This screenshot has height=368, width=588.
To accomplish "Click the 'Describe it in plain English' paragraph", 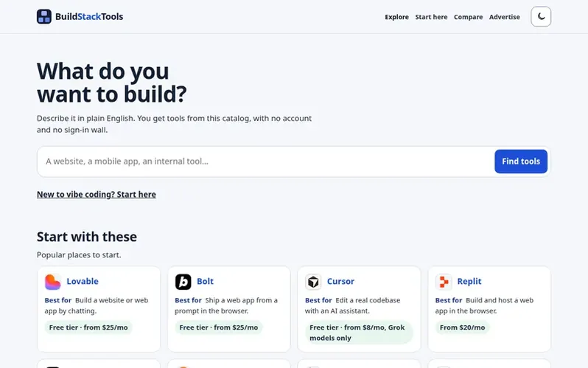I will tap(175, 124).
